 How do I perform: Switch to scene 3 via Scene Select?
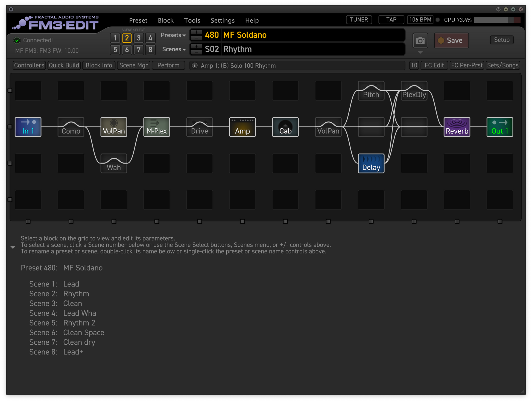tap(139, 38)
